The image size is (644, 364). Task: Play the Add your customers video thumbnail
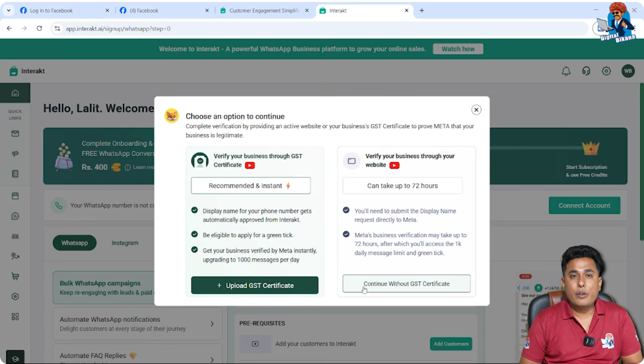click(255, 344)
